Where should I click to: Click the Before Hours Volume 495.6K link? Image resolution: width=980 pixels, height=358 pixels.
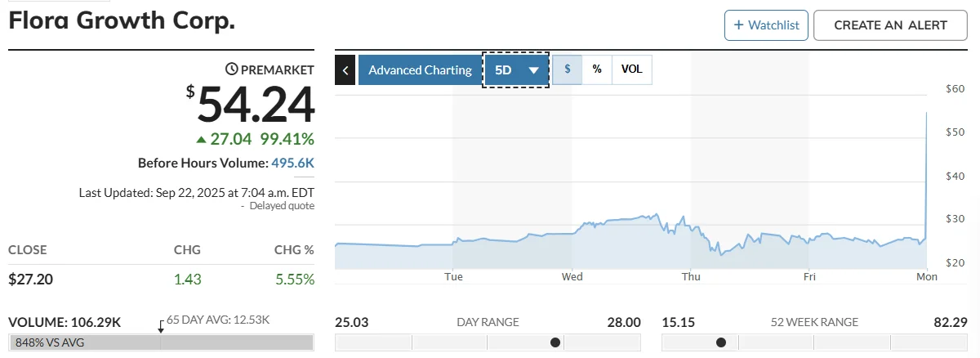click(292, 163)
